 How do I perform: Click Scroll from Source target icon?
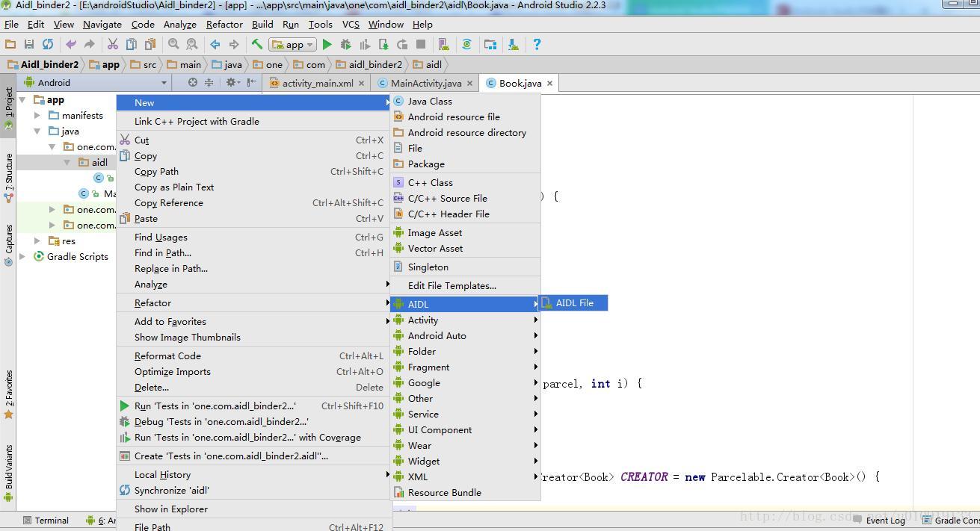coord(193,83)
